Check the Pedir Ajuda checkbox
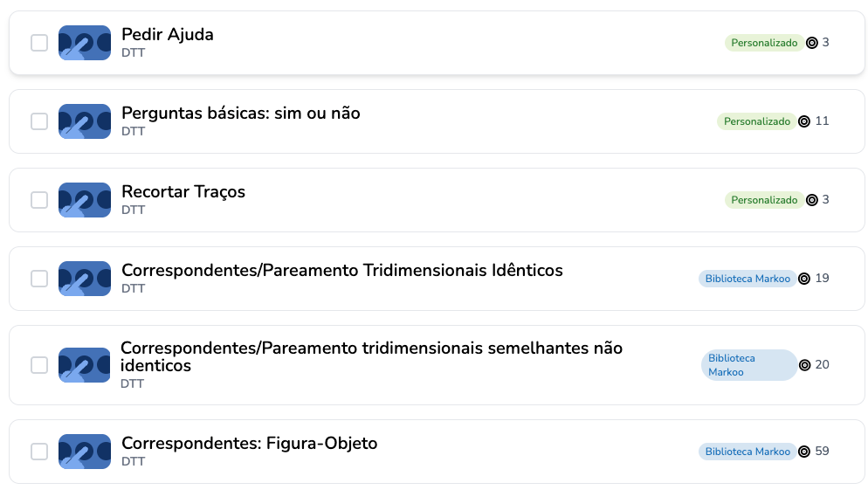868x490 pixels. coord(39,43)
